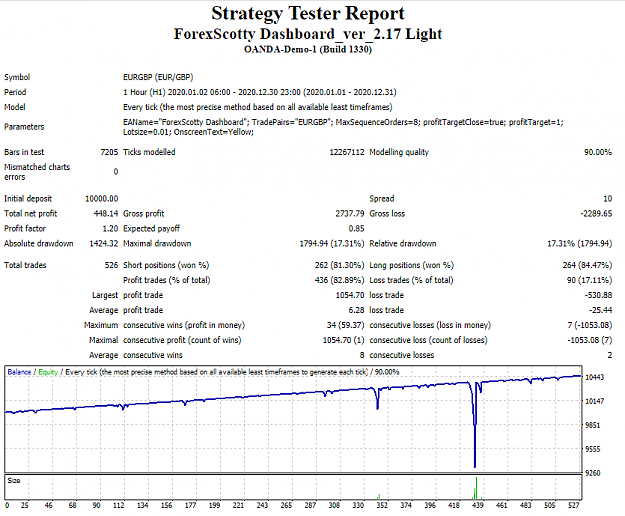Click the 527 x-axis tick label
The width and height of the screenshot is (625, 516).
point(574,505)
